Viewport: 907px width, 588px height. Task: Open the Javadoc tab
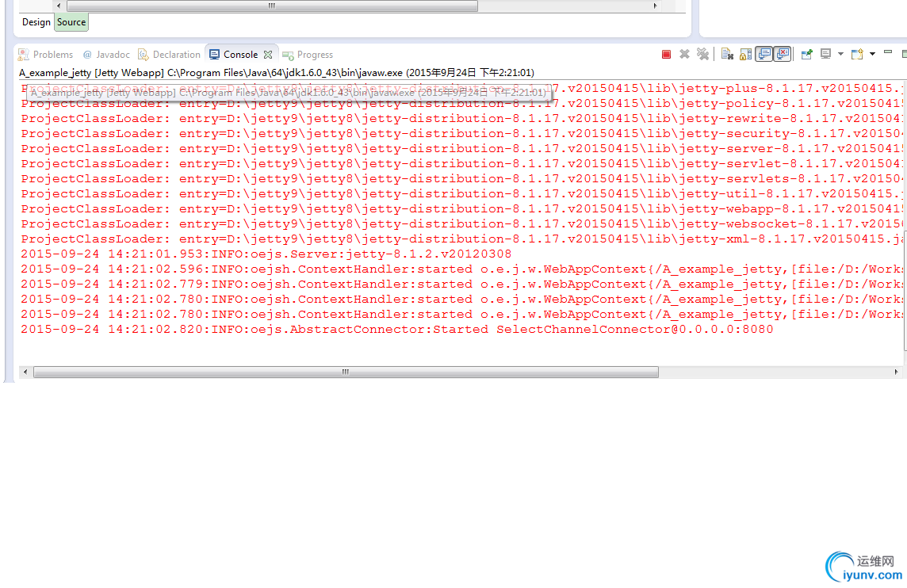click(x=106, y=55)
